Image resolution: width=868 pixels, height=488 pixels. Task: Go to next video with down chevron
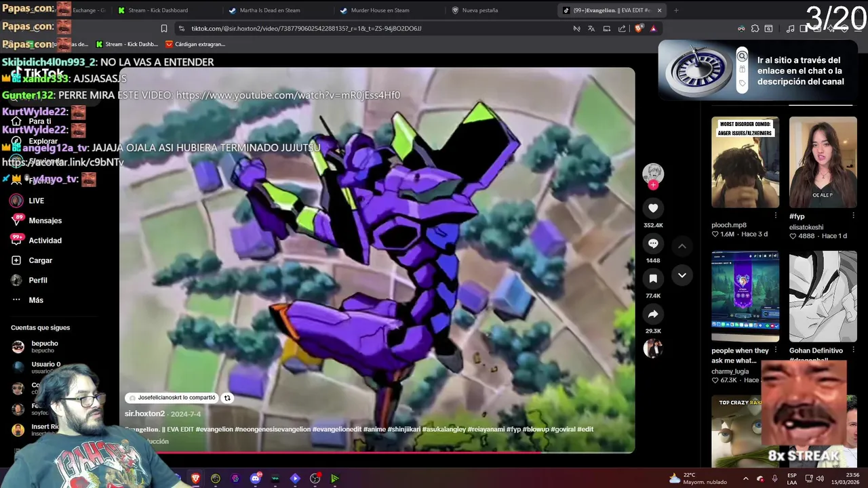[682, 275]
